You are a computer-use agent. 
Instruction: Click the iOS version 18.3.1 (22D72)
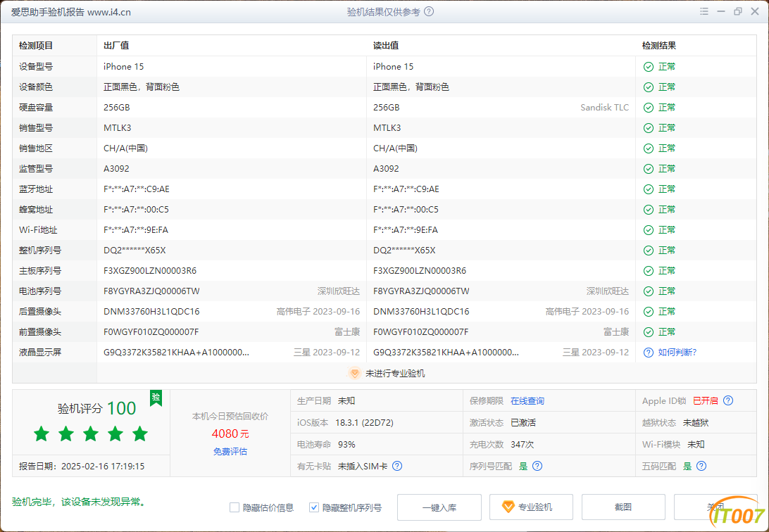click(x=364, y=423)
